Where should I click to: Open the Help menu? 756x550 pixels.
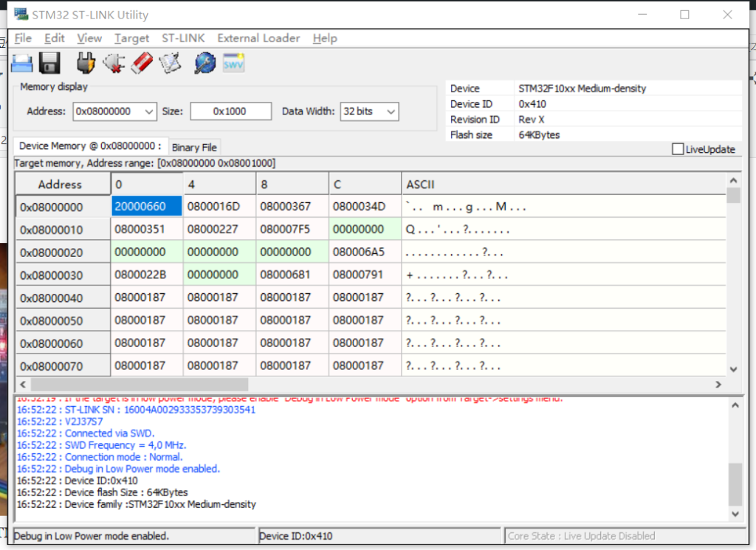coord(325,38)
